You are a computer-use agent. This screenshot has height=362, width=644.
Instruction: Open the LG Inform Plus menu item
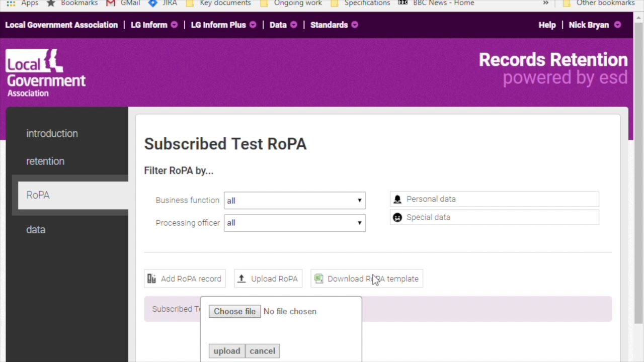218,25
